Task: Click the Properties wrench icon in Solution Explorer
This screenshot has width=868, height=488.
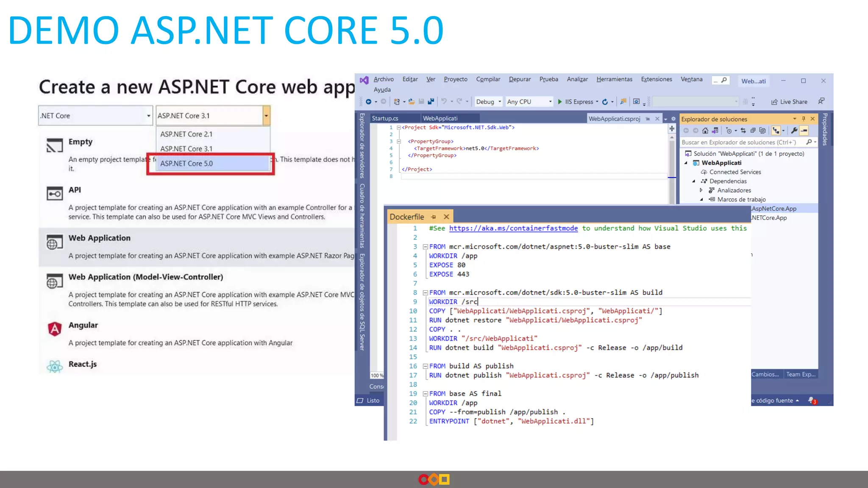Action: click(794, 130)
